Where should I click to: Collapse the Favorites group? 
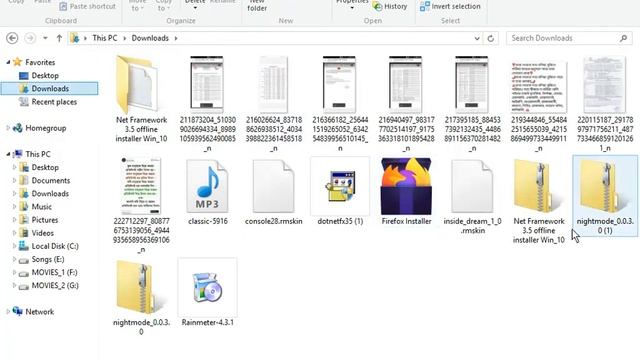(8, 62)
